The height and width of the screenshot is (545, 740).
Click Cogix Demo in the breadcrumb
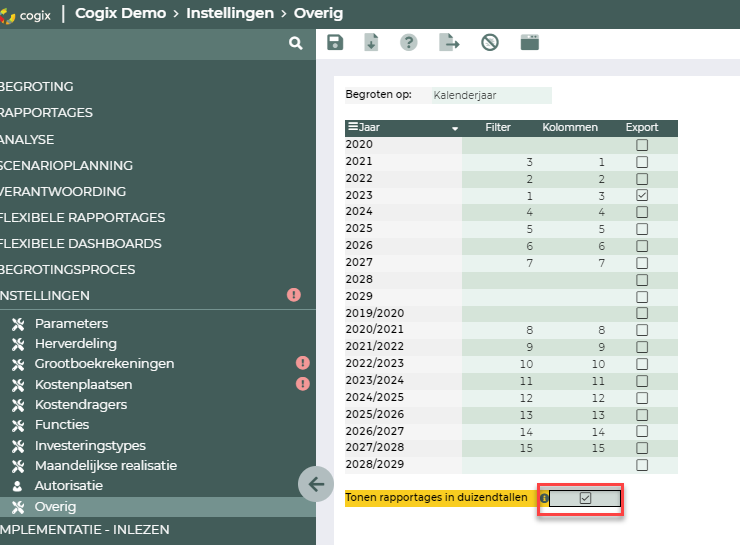pos(121,14)
